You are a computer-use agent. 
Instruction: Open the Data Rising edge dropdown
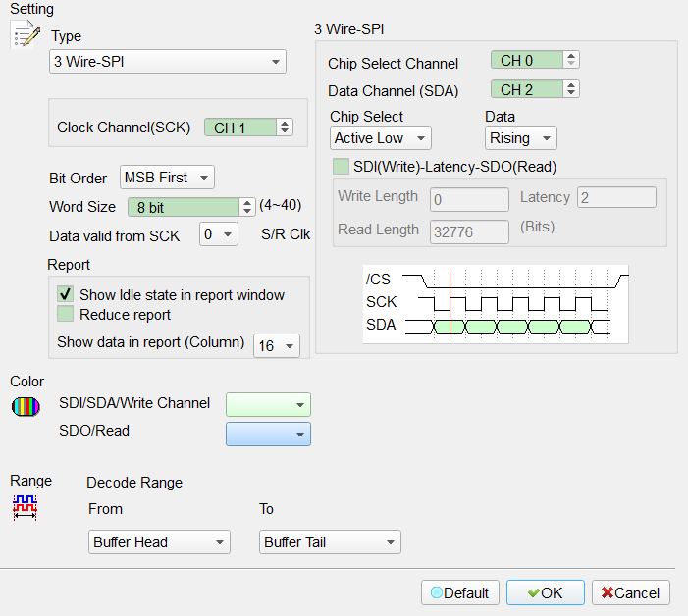pos(521,138)
